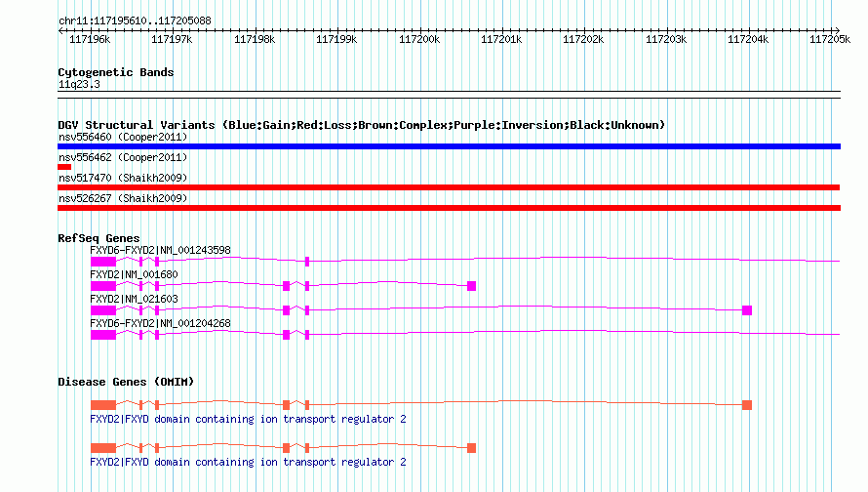Screen dimensions: 868x492
Task: Click the last exon of upper OMIM FXYD2 gene
Action: [747, 405]
